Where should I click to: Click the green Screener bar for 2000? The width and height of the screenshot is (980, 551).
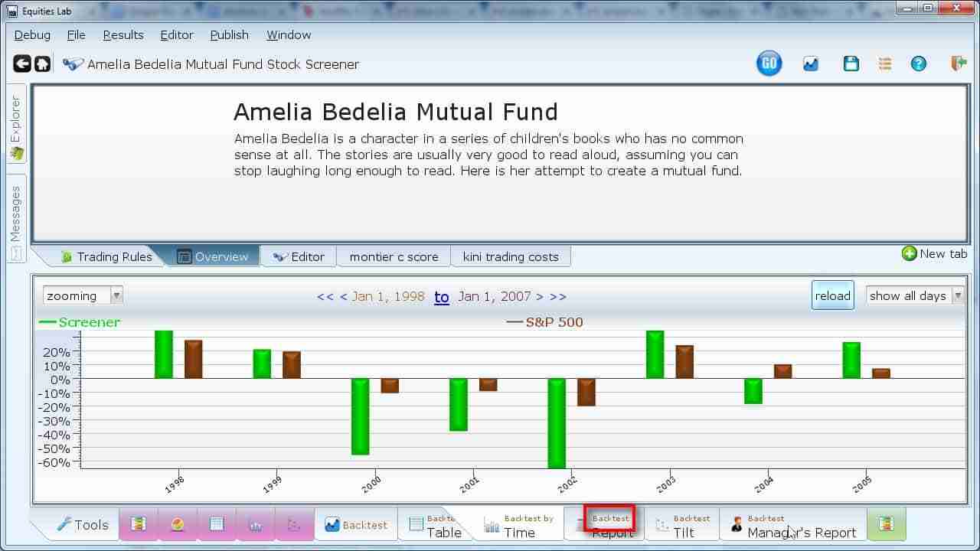coord(360,416)
